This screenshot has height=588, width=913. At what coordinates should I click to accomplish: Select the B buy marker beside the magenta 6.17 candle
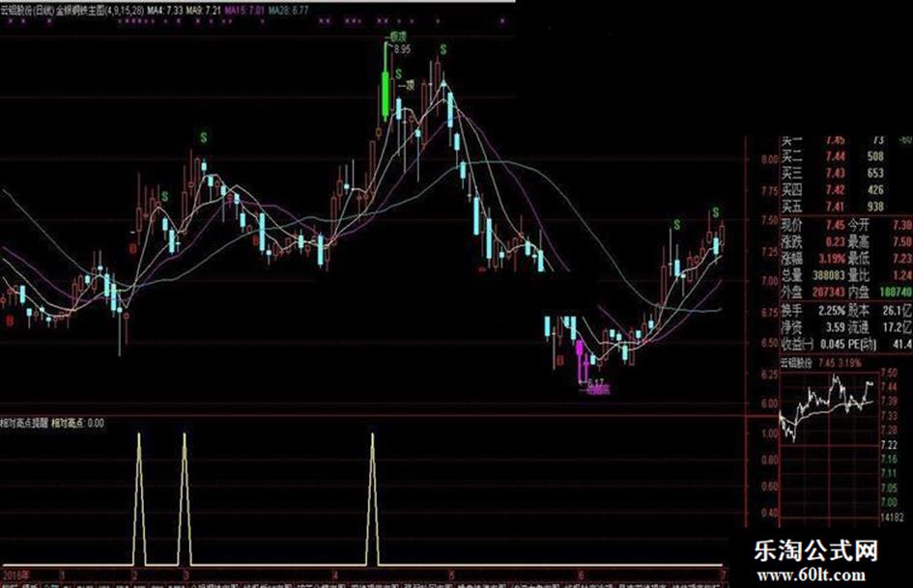coord(560,361)
